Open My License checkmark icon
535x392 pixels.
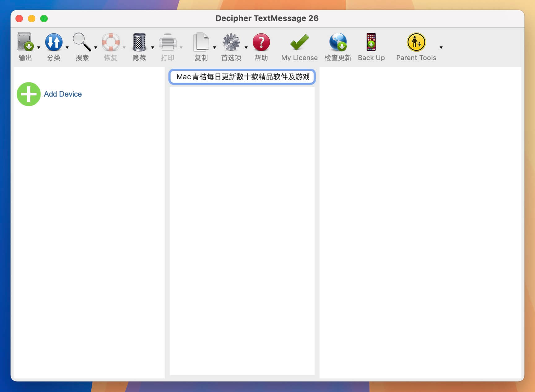click(299, 42)
